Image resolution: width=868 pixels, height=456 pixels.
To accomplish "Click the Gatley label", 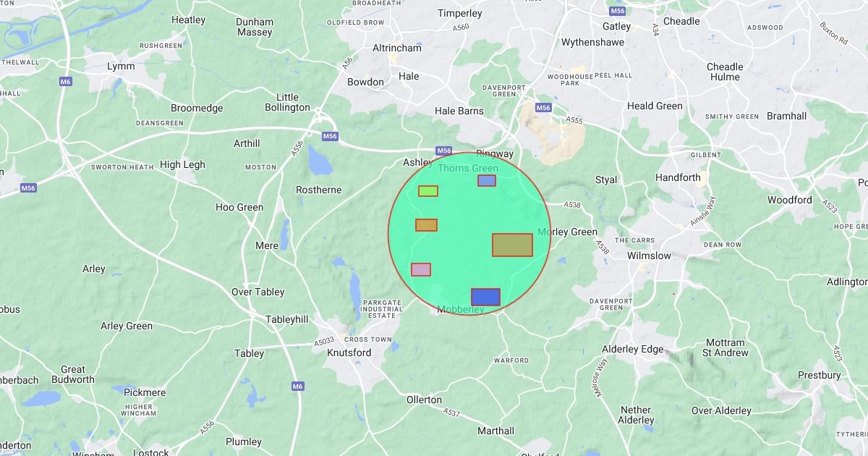I will pyautogui.click(x=617, y=26).
